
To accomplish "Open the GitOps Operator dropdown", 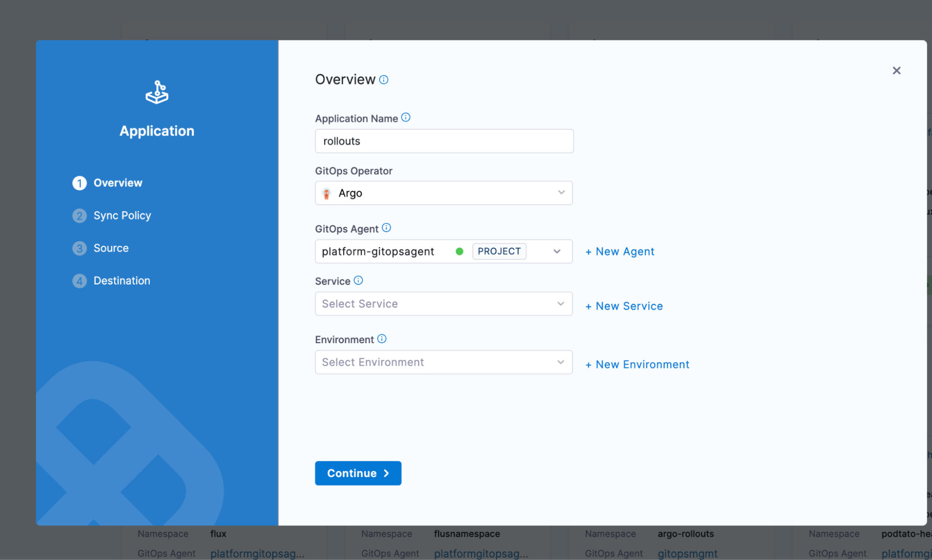I will pos(443,193).
